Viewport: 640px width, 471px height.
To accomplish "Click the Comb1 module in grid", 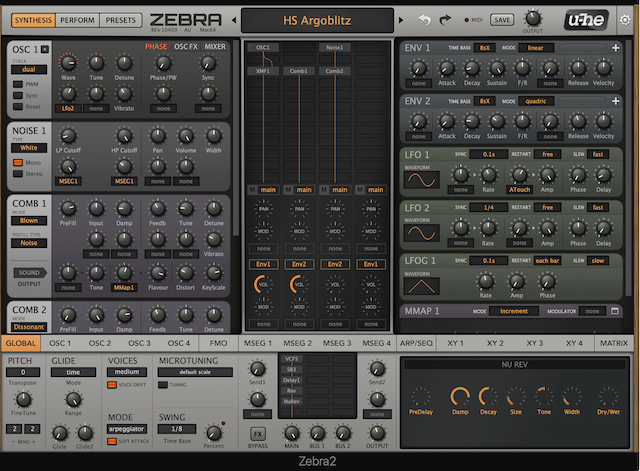I will (x=299, y=71).
